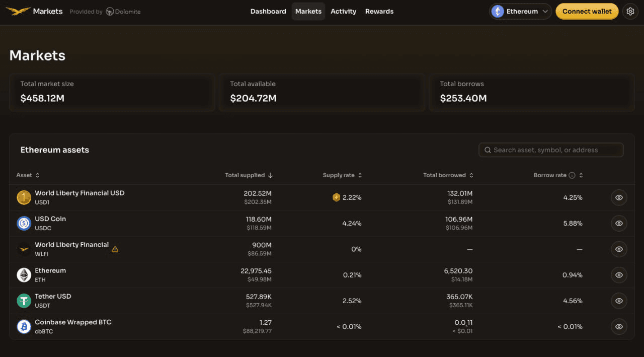Click the warning triangle beside World Liberty Financial
The width and height of the screenshot is (644, 357).
tap(115, 249)
